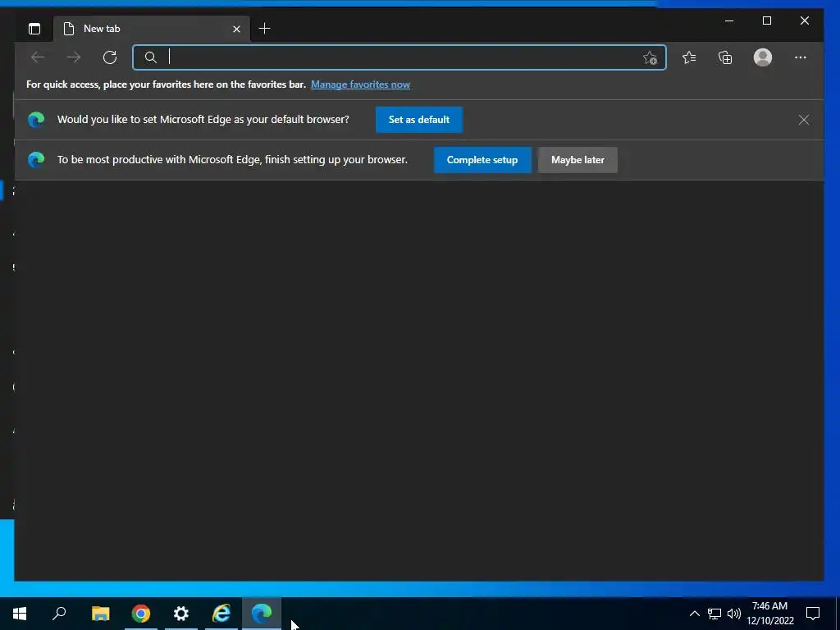Screen dimensions: 840x630
Task: Open Internet Explorer from taskbar
Action: tap(221, 614)
